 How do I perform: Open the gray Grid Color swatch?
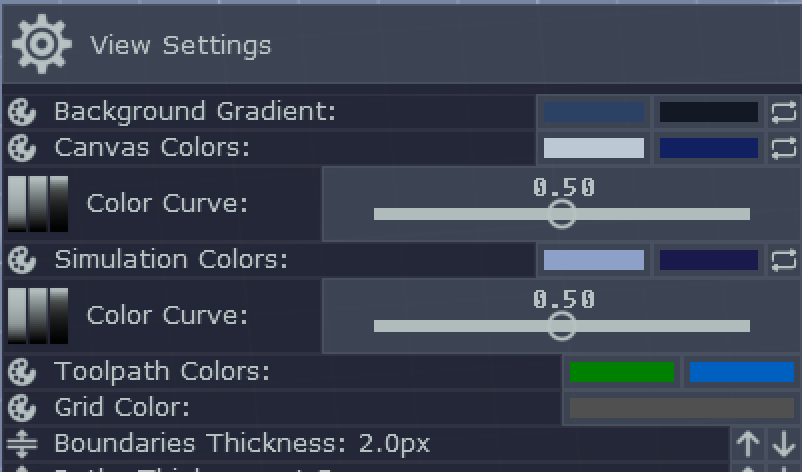point(682,408)
